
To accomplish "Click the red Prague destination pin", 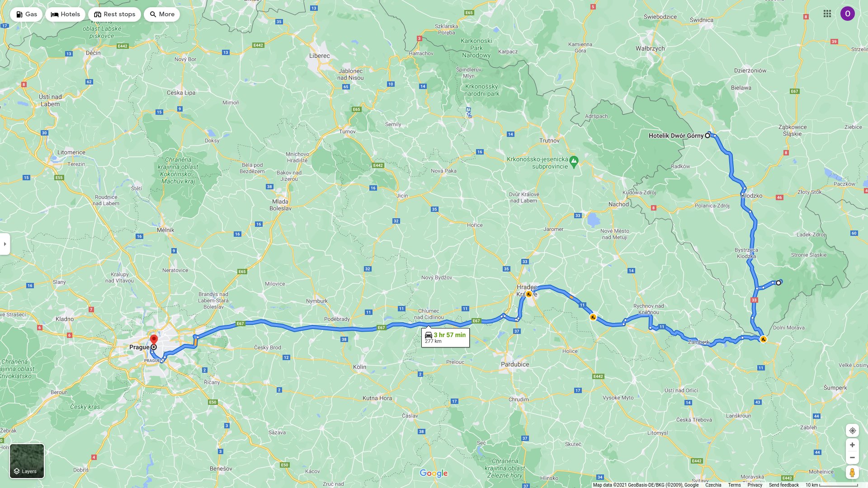I will click(x=154, y=340).
